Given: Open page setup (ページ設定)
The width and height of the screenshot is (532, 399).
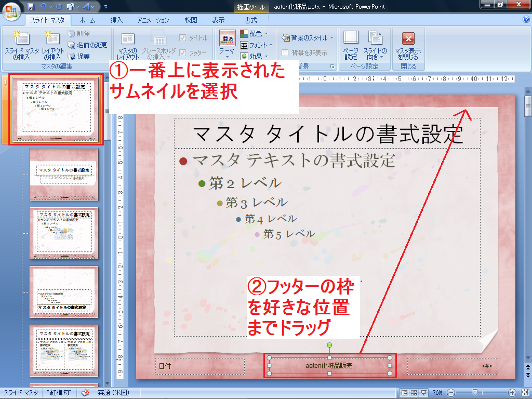Looking at the screenshot, I should coord(351,46).
